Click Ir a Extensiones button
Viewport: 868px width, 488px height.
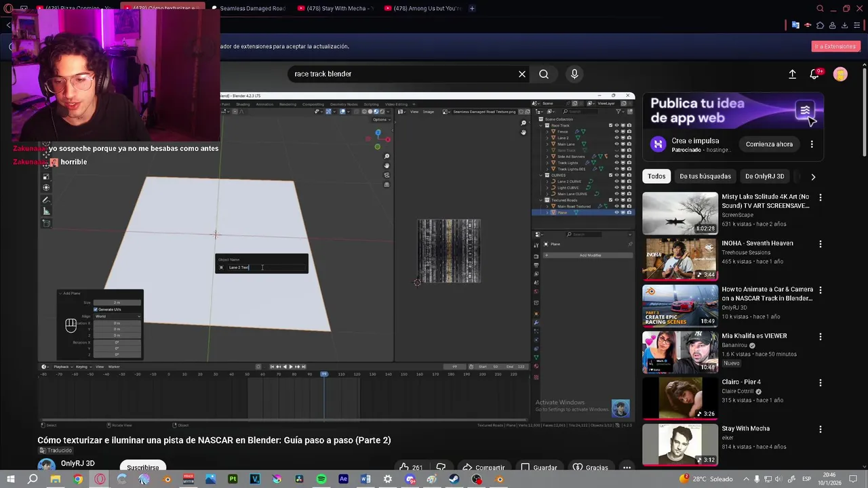tap(835, 46)
